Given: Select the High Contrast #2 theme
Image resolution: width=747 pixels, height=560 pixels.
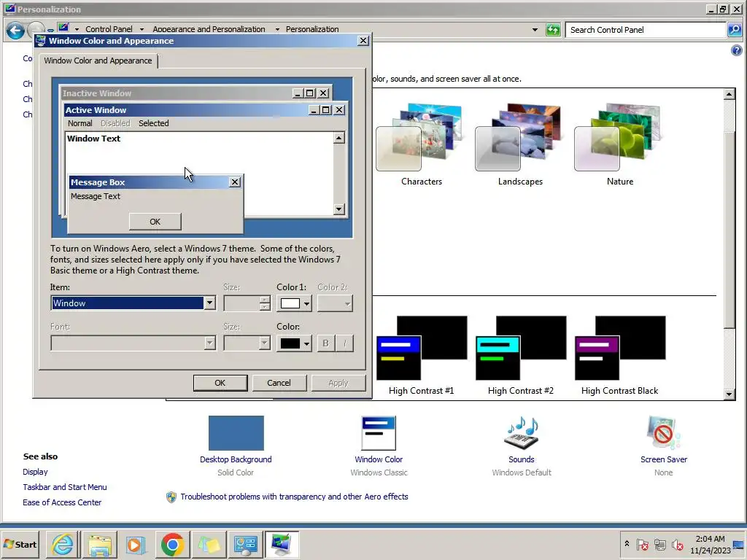Looking at the screenshot, I should 521,356.
